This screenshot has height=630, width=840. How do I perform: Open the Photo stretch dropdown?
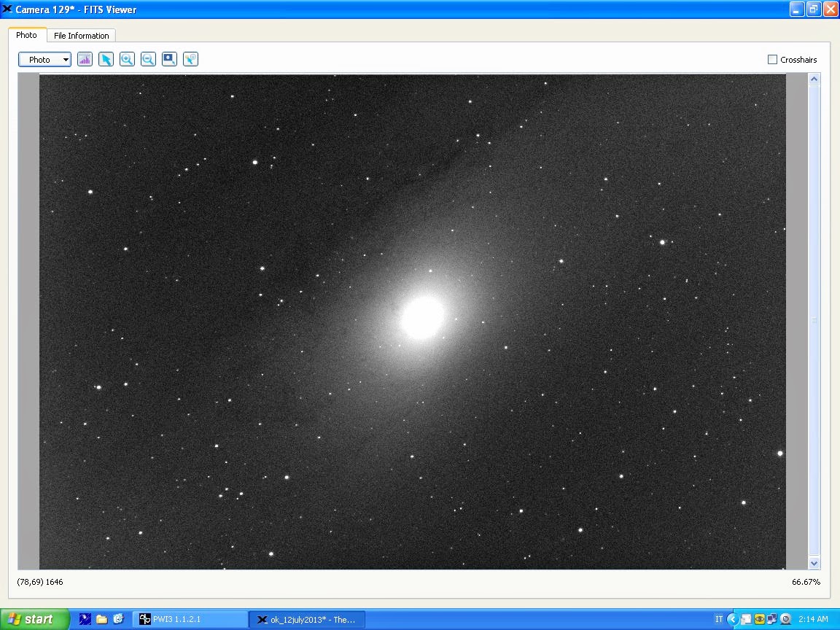click(x=44, y=60)
